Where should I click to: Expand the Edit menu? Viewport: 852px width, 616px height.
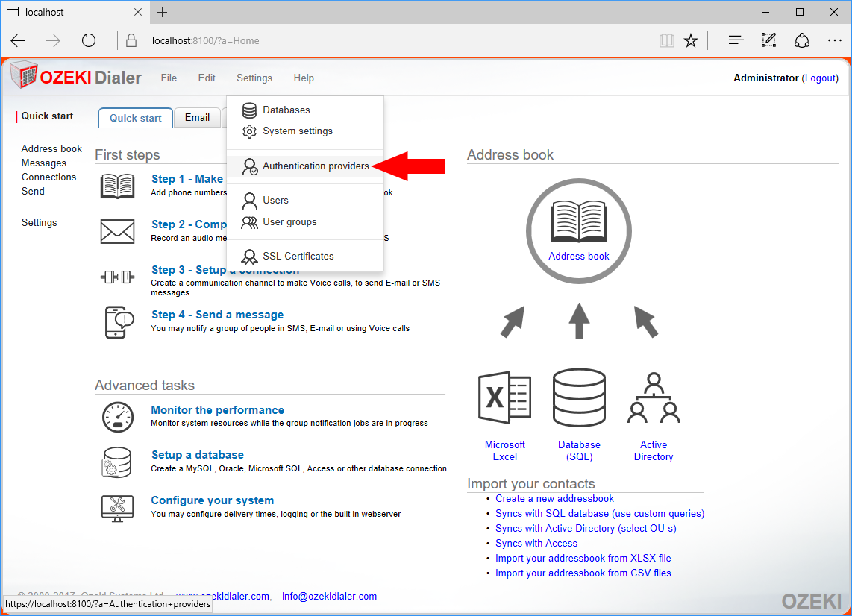pyautogui.click(x=207, y=78)
